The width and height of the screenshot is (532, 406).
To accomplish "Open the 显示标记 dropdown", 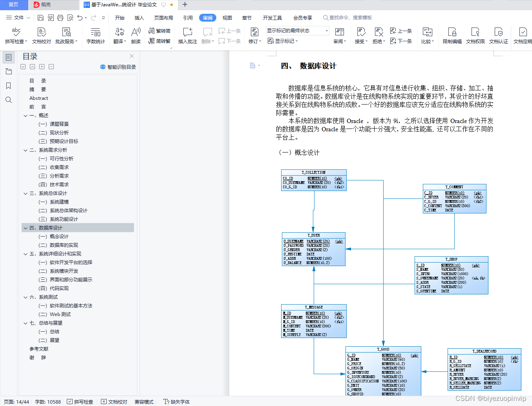I will 283,41.
